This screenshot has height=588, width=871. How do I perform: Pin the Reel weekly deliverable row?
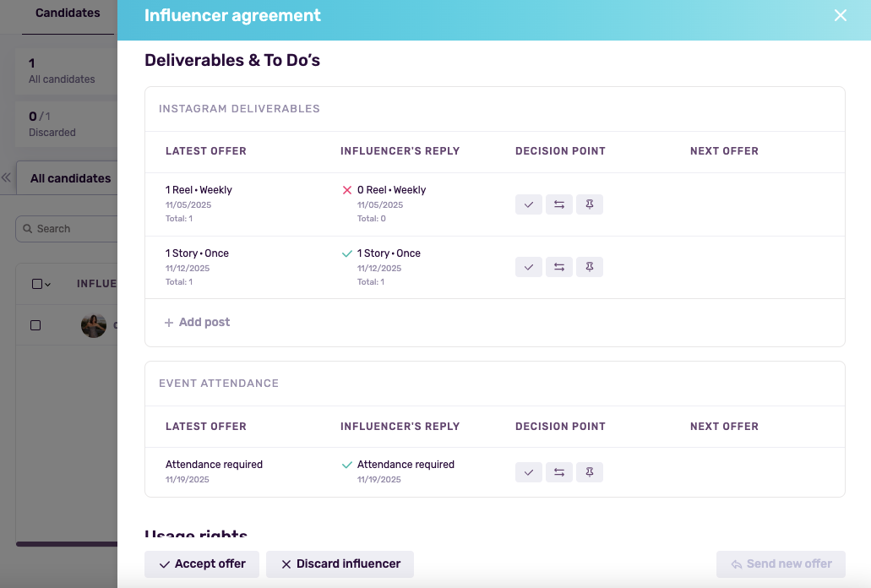[590, 204]
